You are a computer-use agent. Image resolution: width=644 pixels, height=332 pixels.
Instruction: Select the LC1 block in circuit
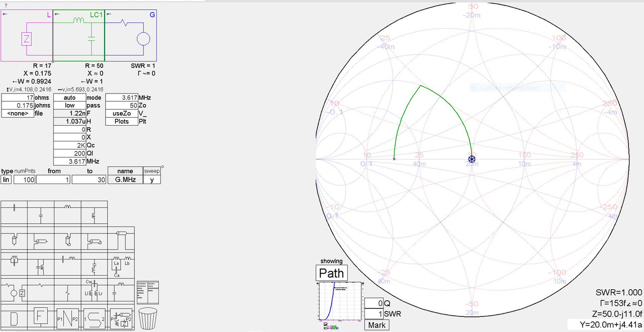click(78, 35)
